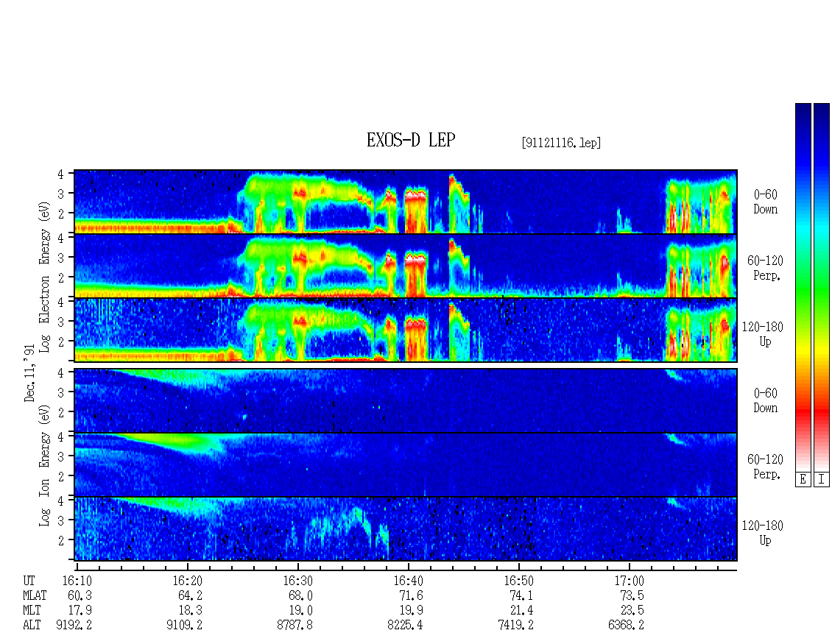
Task: Click the boxed E label under color bar
Action: click(x=803, y=480)
